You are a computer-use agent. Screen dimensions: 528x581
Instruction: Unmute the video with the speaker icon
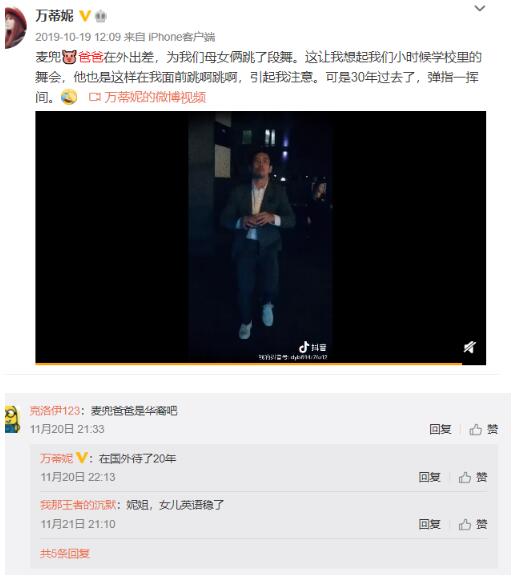pos(470,347)
